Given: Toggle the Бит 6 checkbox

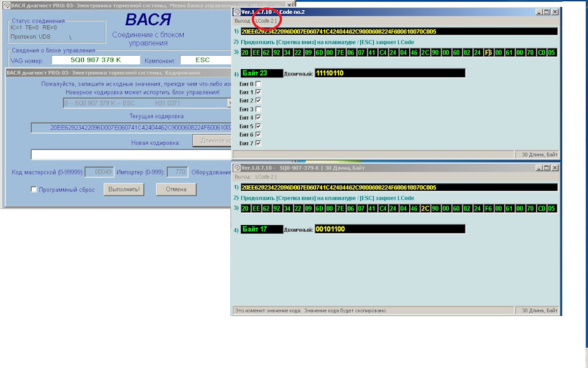Looking at the screenshot, I should point(258,134).
